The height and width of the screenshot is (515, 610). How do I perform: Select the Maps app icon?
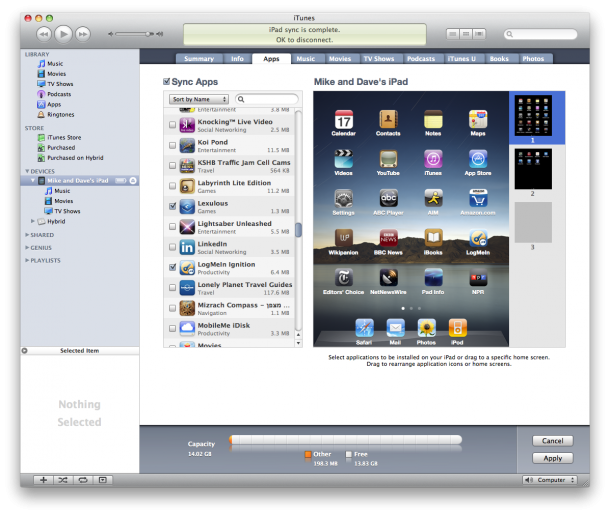tap(478, 119)
